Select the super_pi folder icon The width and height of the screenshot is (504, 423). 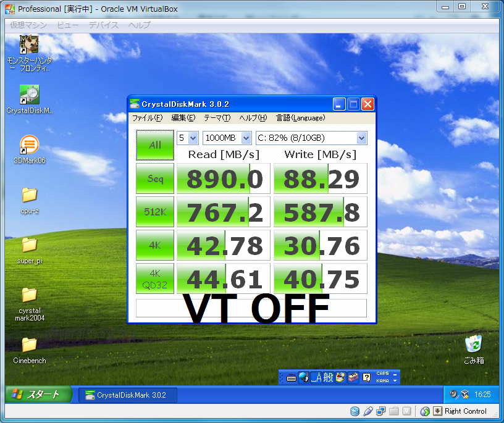click(x=29, y=245)
